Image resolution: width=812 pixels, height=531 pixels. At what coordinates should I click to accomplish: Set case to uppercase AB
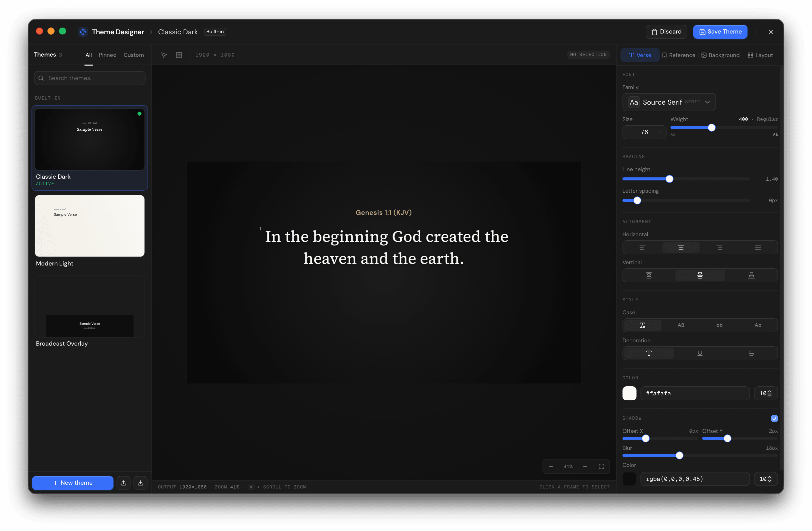[681, 325]
